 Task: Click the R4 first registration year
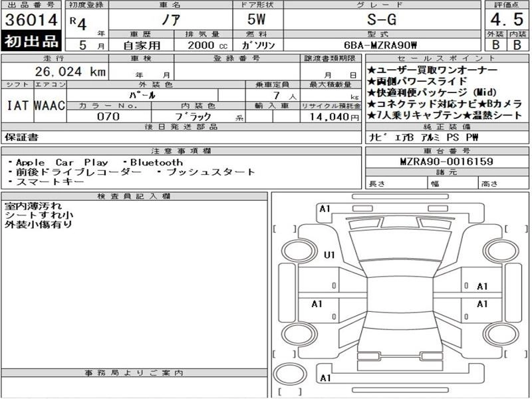78,23
